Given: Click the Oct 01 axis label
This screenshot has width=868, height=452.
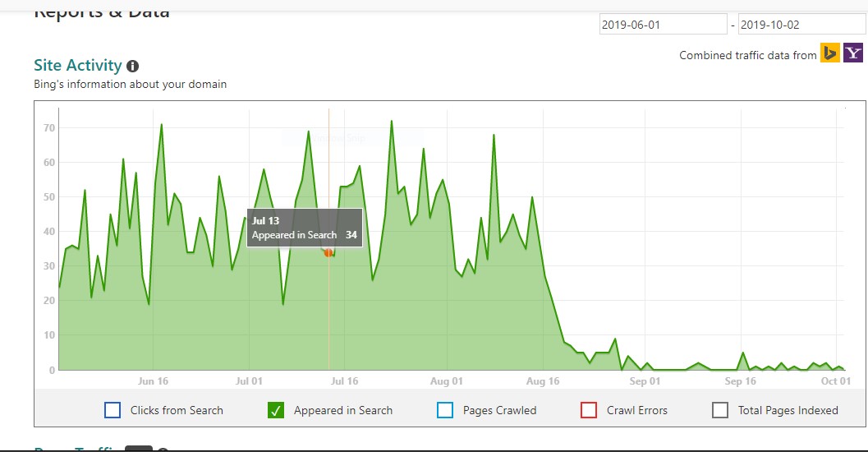Looking at the screenshot, I should [x=835, y=381].
